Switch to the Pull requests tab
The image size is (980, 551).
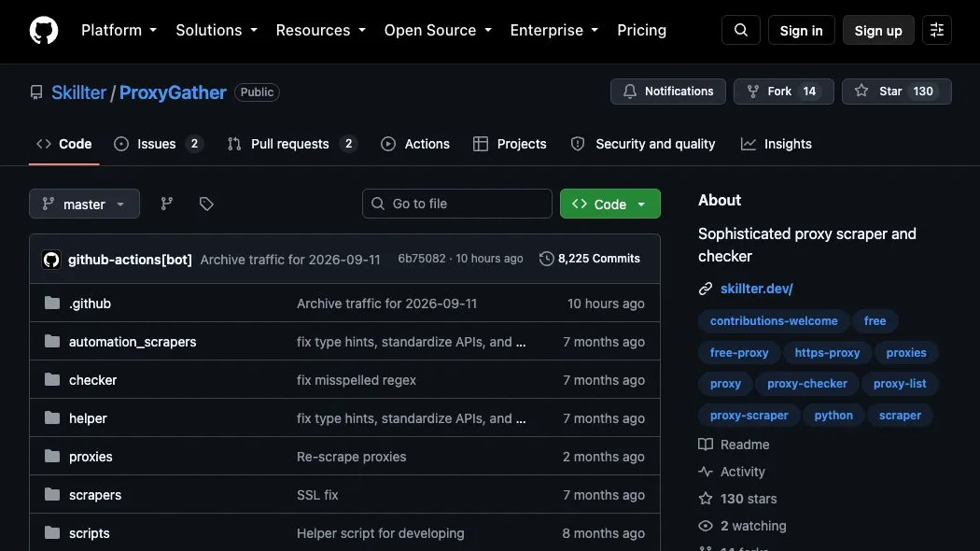click(x=292, y=144)
